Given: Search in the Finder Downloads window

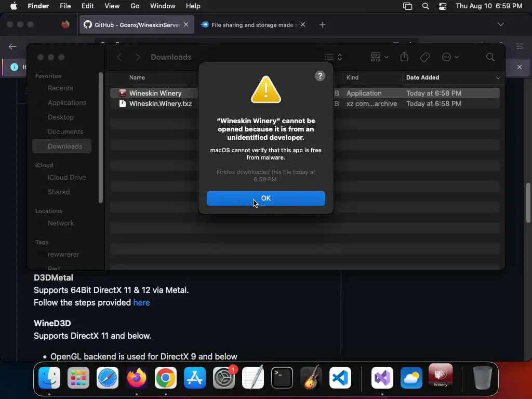Looking at the screenshot, I should click(x=490, y=57).
